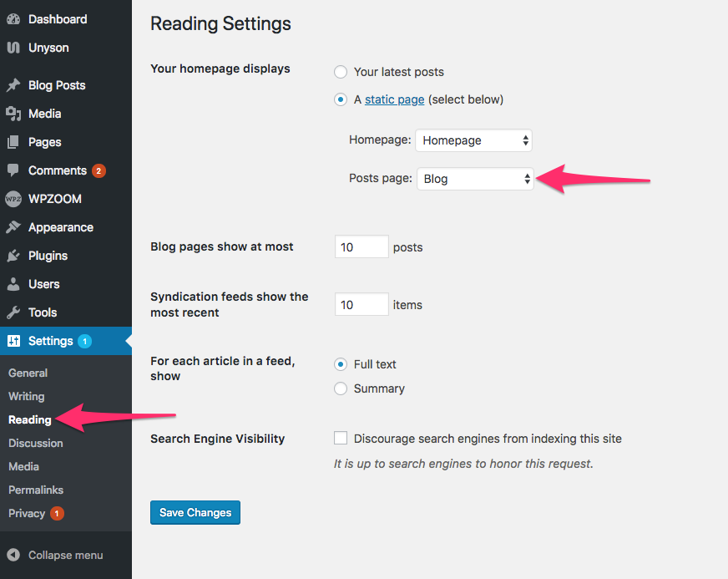The width and height of the screenshot is (728, 579).
Task: Open Media via its camera icon
Action: tap(13, 114)
